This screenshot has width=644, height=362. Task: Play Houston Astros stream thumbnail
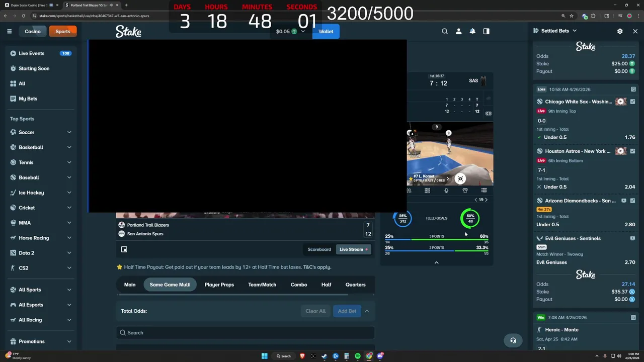click(620, 151)
